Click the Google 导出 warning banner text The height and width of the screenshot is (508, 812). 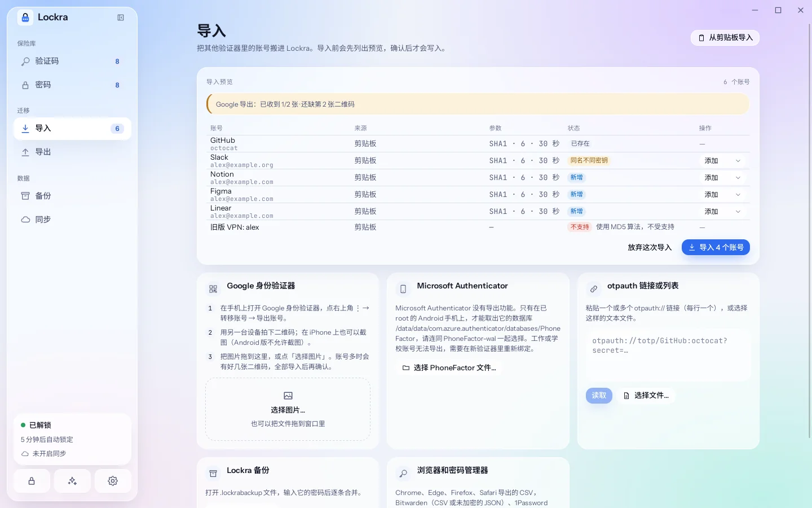[285, 104]
